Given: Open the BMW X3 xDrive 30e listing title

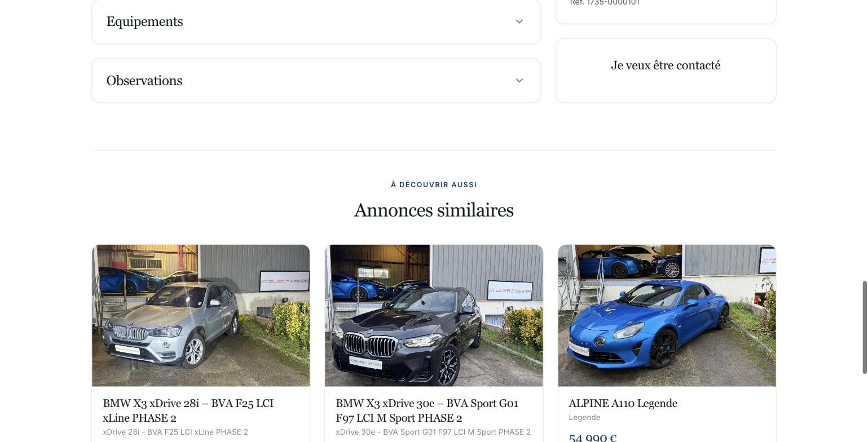Looking at the screenshot, I should [x=427, y=410].
